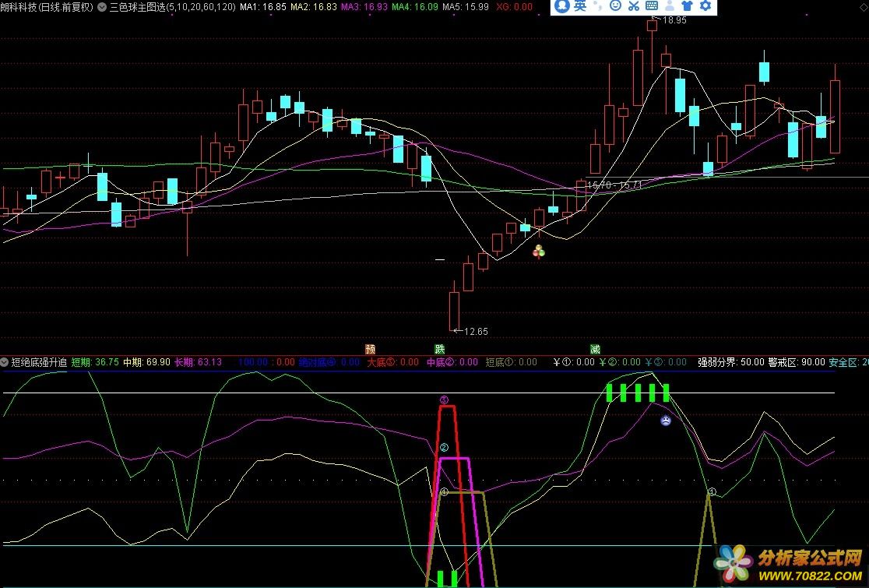The width and height of the screenshot is (869, 588).
Task: Click the 强弱分界: 50.00 value
Action: [731, 362]
